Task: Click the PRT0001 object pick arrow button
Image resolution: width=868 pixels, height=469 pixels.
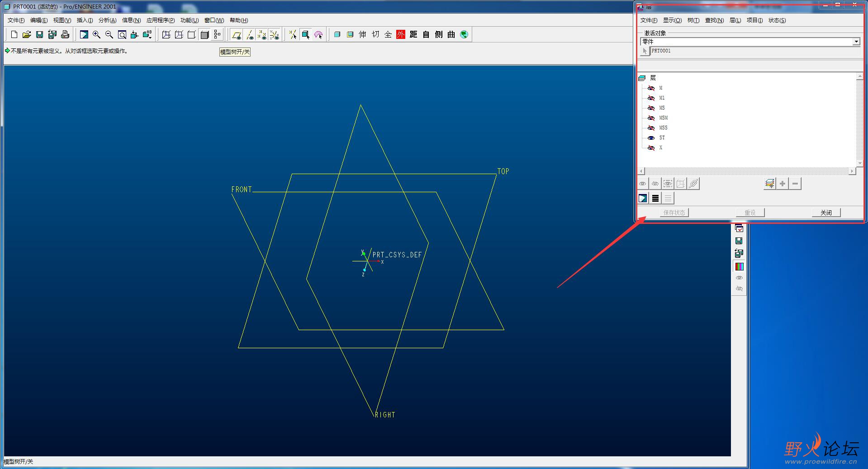Action: (x=645, y=51)
